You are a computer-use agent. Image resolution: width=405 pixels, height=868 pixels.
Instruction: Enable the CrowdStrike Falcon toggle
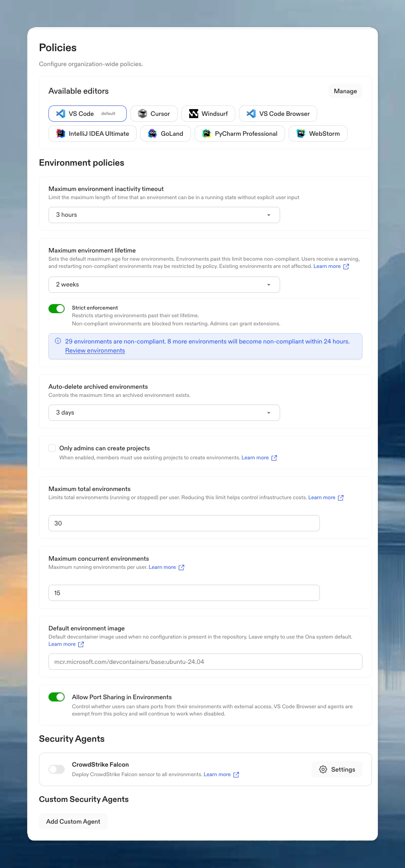[57, 769]
